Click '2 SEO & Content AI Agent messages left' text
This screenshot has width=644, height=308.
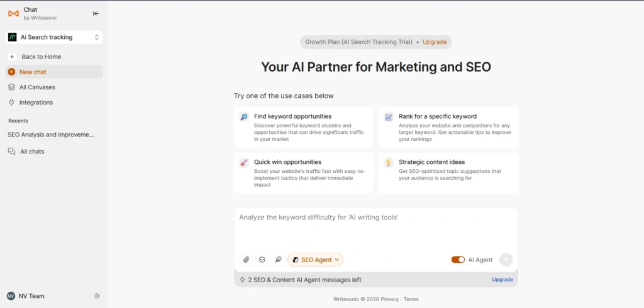(305, 280)
